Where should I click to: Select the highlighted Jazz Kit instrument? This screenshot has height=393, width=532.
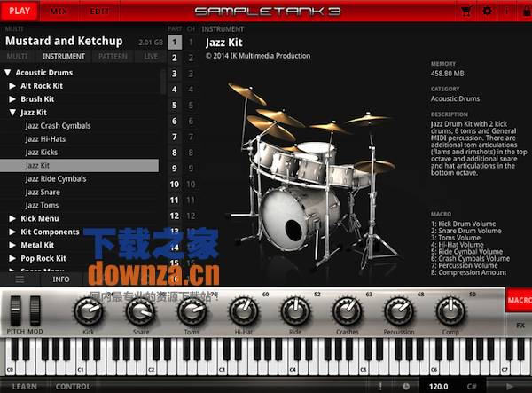coord(79,165)
